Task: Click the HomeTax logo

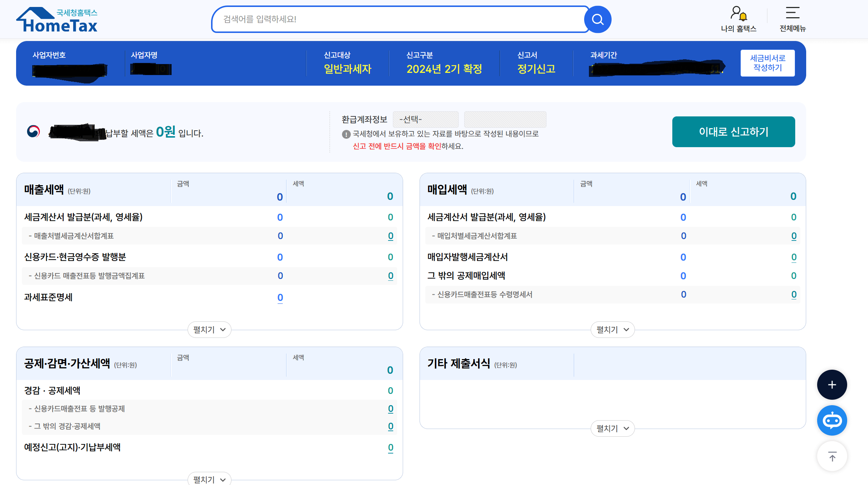Action: [57, 20]
